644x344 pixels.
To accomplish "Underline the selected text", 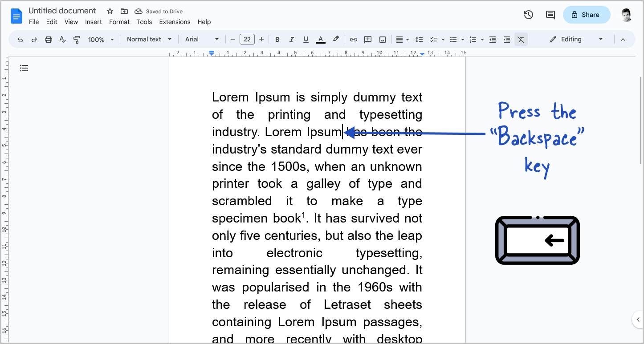I will 306,39.
